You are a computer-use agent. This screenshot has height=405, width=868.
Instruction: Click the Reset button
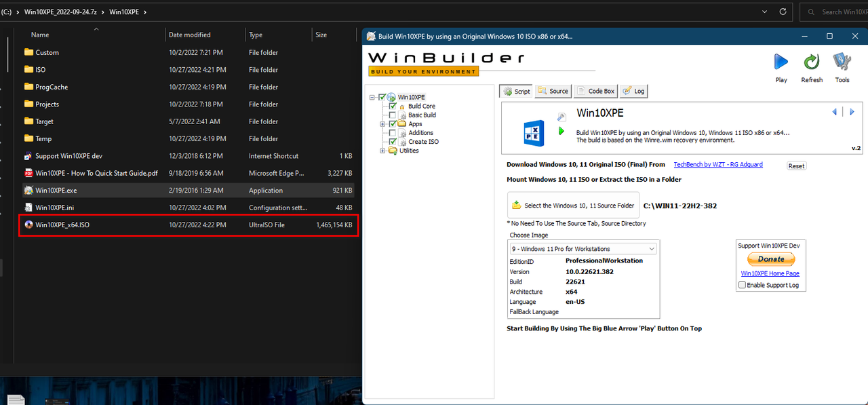pos(796,166)
